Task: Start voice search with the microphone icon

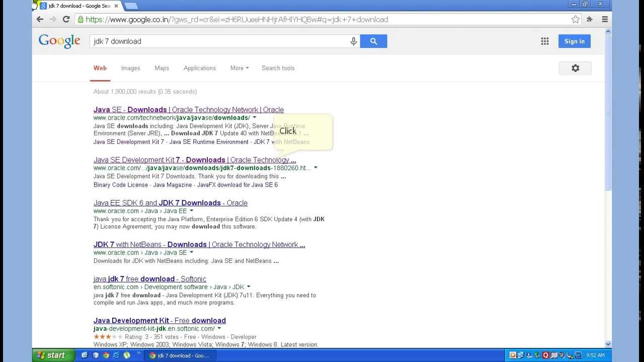Action: point(354,41)
